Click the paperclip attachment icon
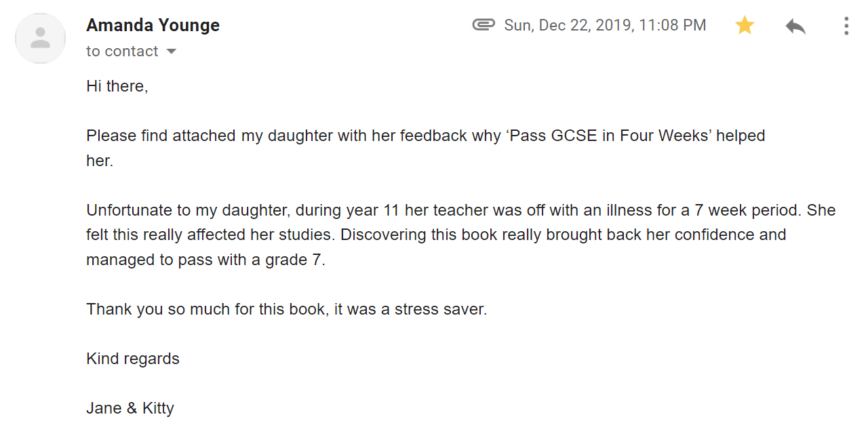Viewport: 868px width, 440px height. [x=484, y=25]
